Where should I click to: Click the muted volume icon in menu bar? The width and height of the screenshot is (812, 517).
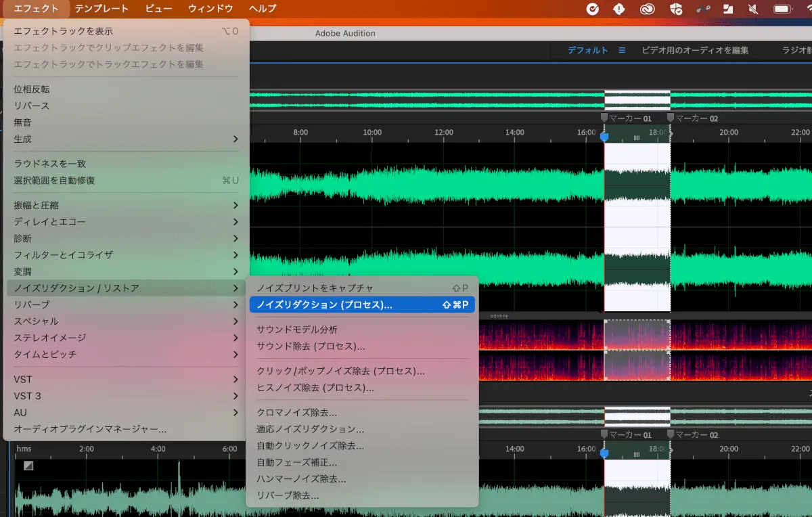(753, 9)
